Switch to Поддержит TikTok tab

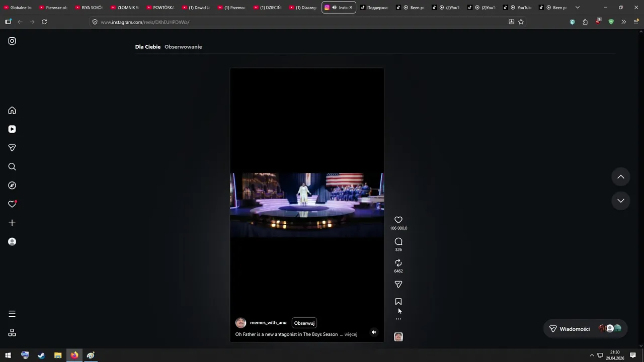[374, 8]
